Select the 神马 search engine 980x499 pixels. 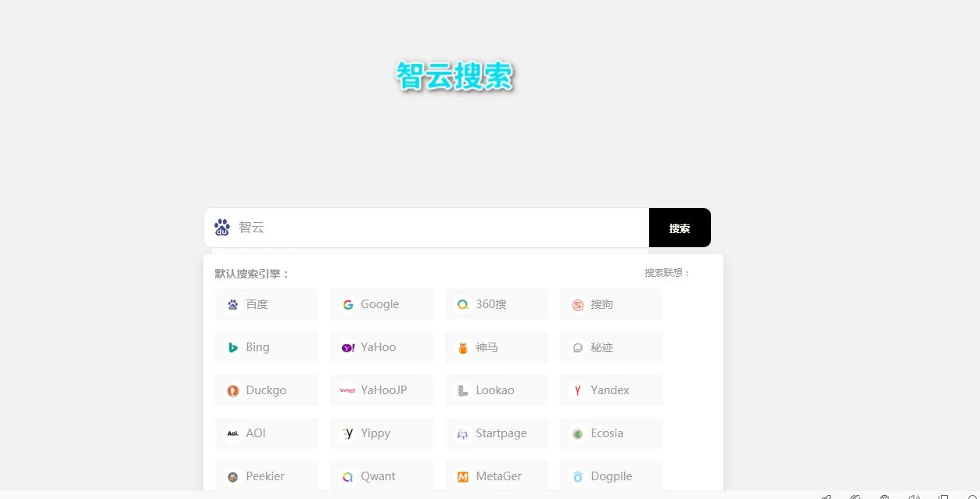click(x=497, y=347)
